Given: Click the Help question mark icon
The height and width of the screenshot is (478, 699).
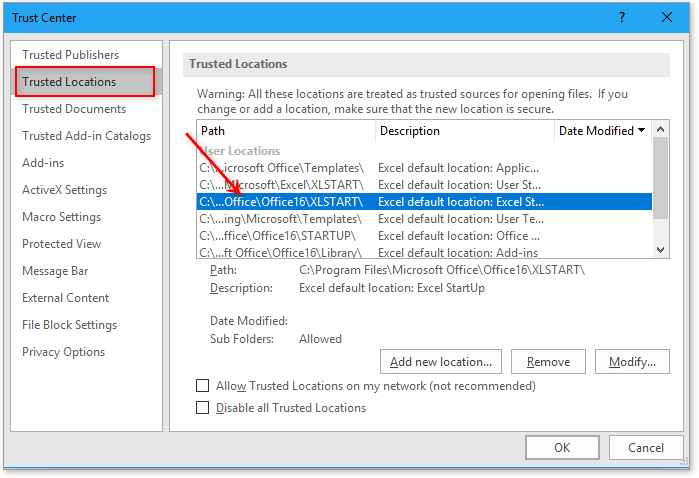Looking at the screenshot, I should [x=622, y=17].
